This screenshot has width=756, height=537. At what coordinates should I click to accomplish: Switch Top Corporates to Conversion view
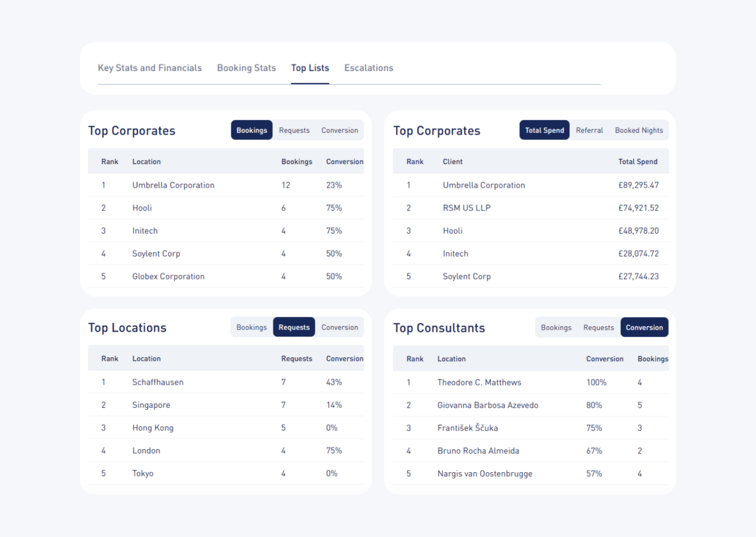(x=340, y=130)
